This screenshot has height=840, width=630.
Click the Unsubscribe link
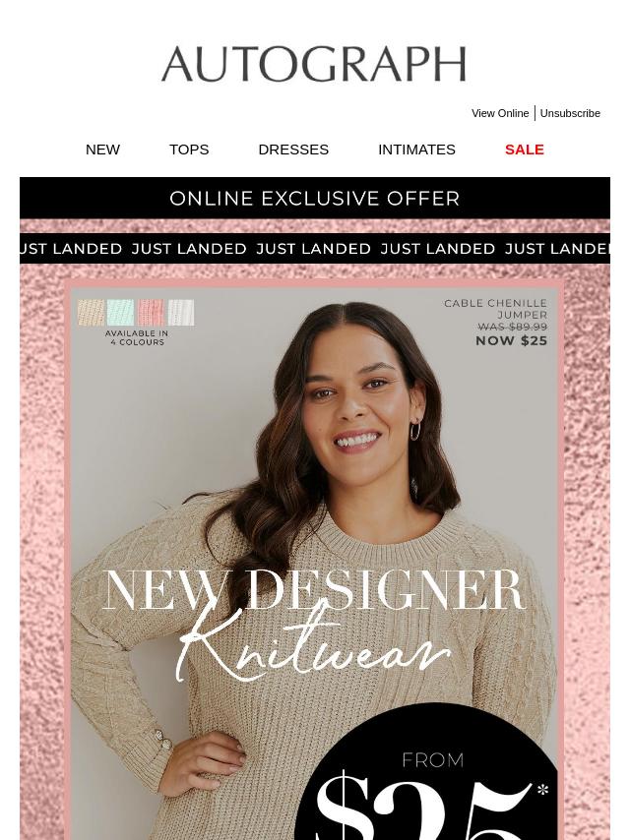click(570, 113)
